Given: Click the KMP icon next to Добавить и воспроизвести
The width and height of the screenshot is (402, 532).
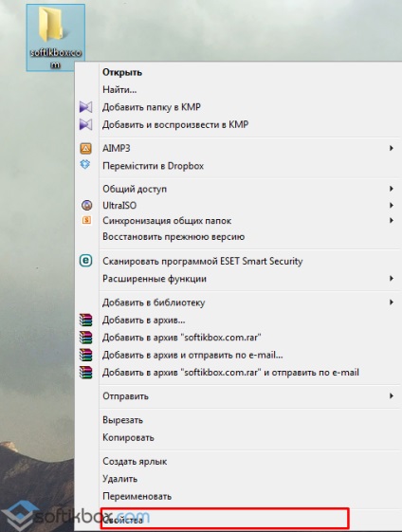Looking at the screenshot, I should click(x=86, y=125).
